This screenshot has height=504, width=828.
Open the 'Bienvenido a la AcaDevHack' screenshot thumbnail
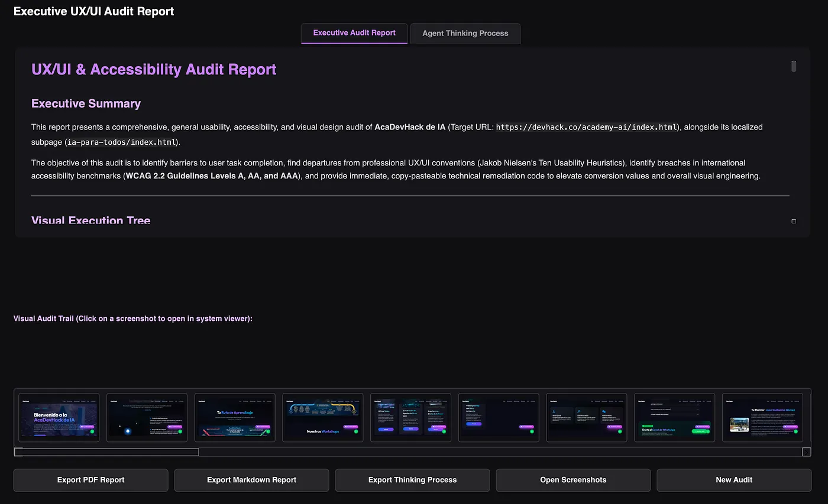(59, 418)
